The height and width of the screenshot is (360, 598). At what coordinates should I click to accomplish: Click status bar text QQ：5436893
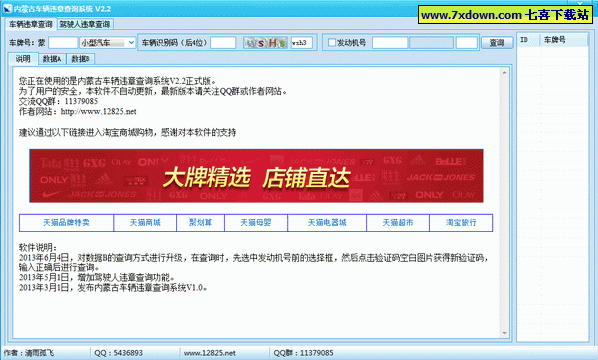click(118, 353)
